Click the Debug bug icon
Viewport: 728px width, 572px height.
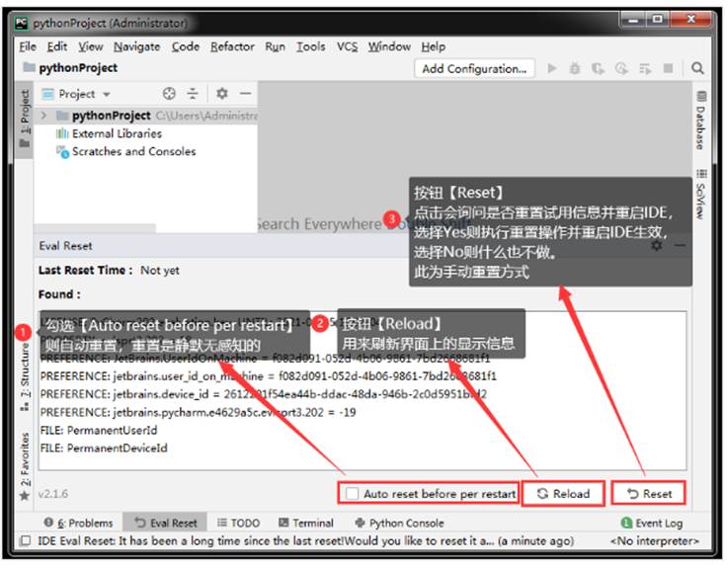click(x=575, y=69)
